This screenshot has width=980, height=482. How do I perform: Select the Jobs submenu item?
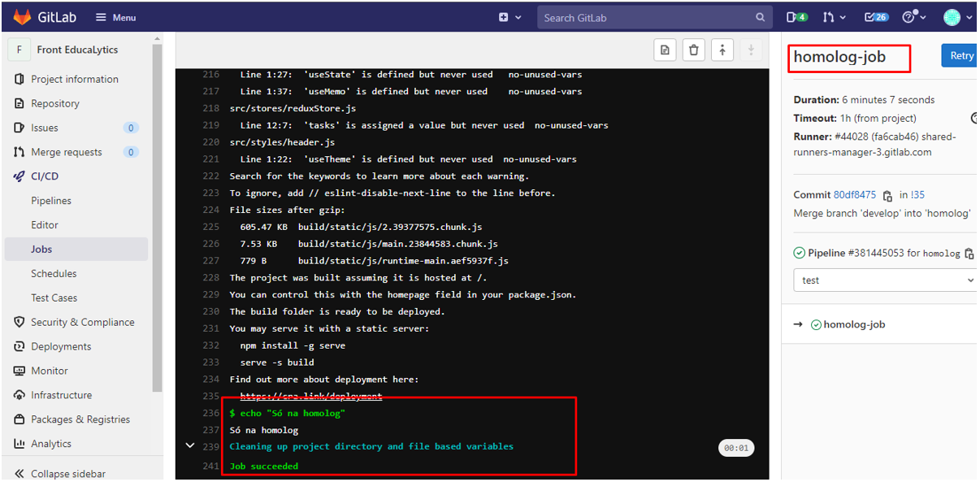pyautogui.click(x=76, y=250)
